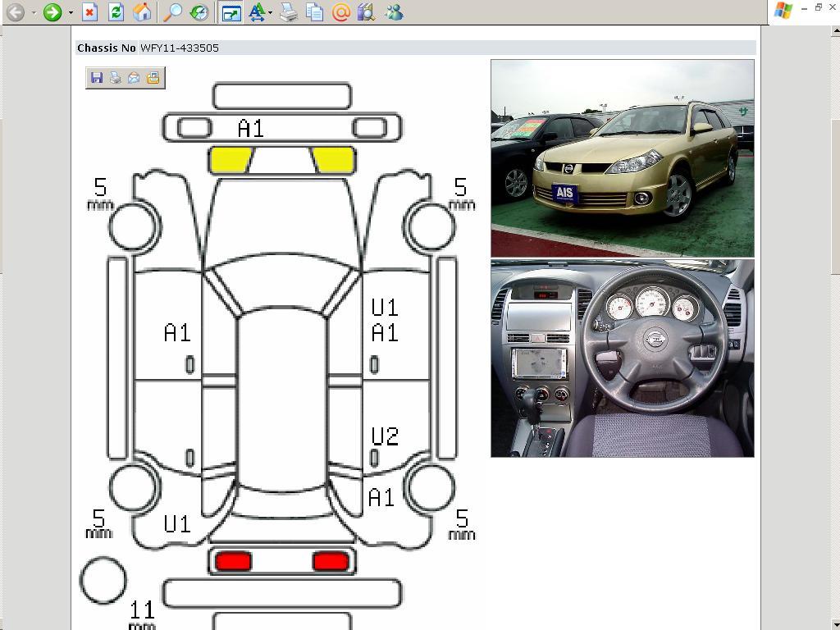Toggle the full screen window icon
Image resolution: width=840 pixels, height=630 pixels.
(x=231, y=11)
